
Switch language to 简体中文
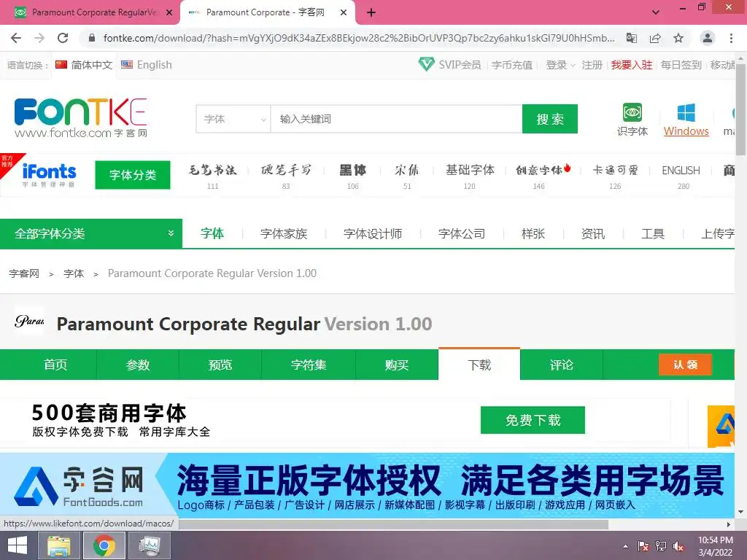point(85,65)
